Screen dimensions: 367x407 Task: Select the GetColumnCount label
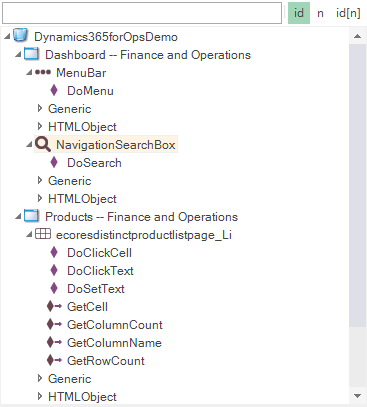pyautogui.click(x=115, y=325)
